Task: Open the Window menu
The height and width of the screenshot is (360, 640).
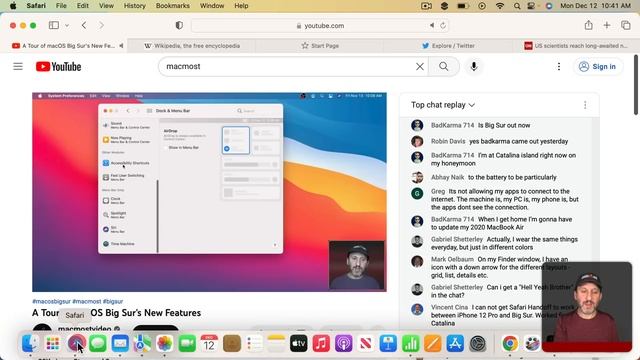Action: point(212,6)
